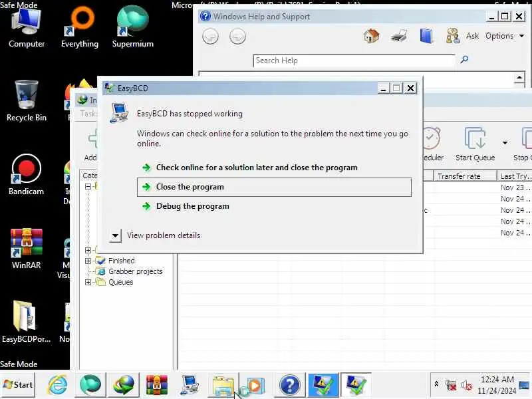Click the Transfer rate column header
This screenshot has width=532, height=399.
[x=465, y=176]
